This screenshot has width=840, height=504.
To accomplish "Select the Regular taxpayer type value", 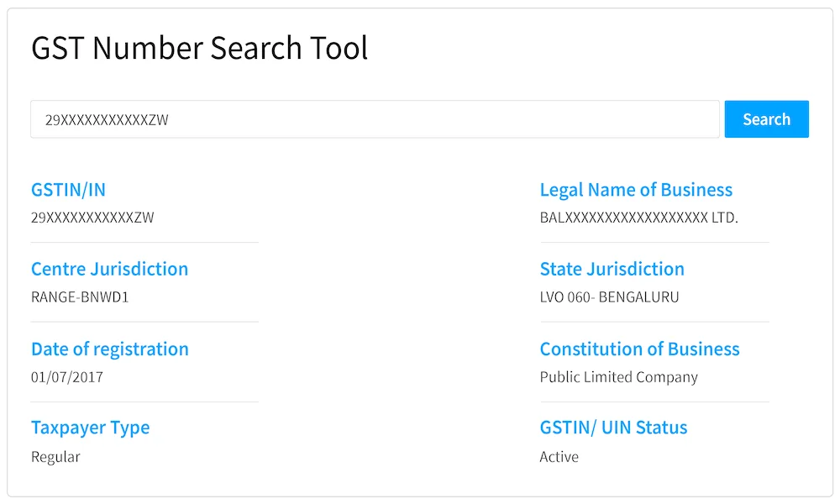I will coord(55,457).
